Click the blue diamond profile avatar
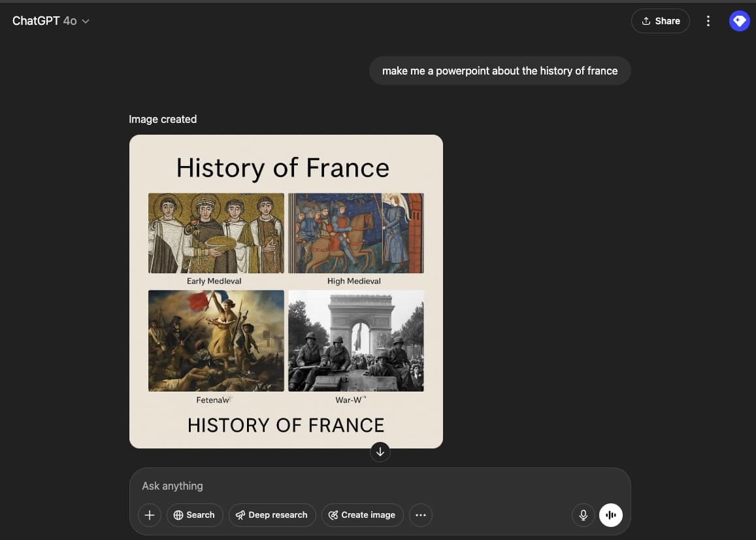Viewport: 756px width, 540px height. (x=739, y=20)
